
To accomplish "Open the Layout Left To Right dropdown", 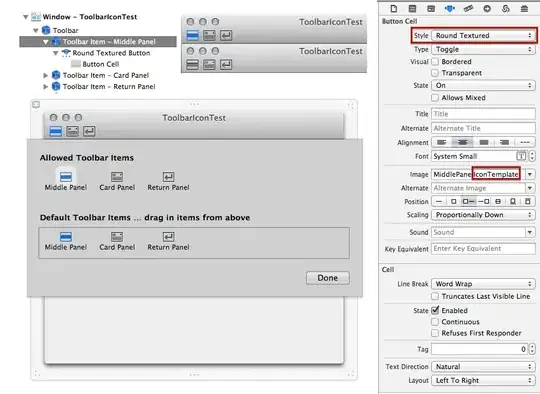I will click(x=483, y=380).
